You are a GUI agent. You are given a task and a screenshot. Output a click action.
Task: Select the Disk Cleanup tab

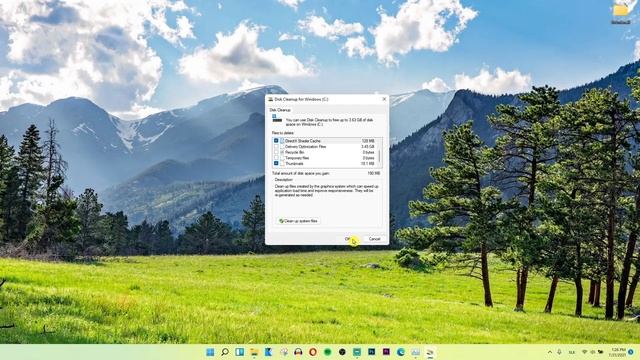point(280,110)
